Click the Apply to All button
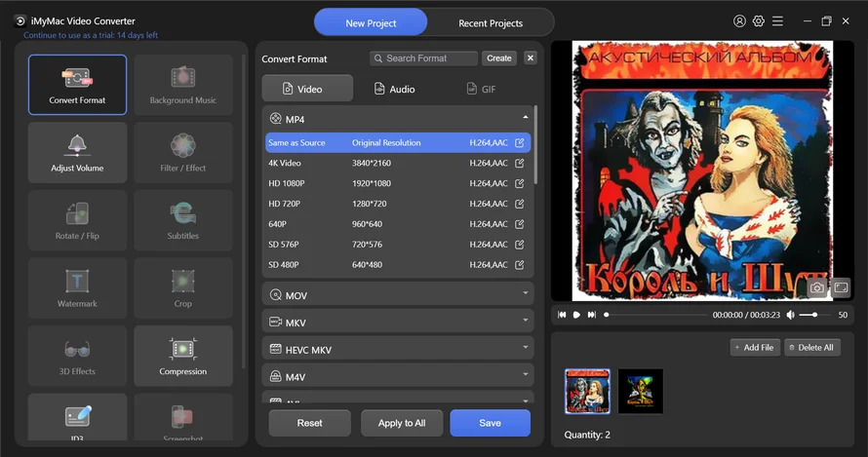The width and height of the screenshot is (868, 457). 402,423
